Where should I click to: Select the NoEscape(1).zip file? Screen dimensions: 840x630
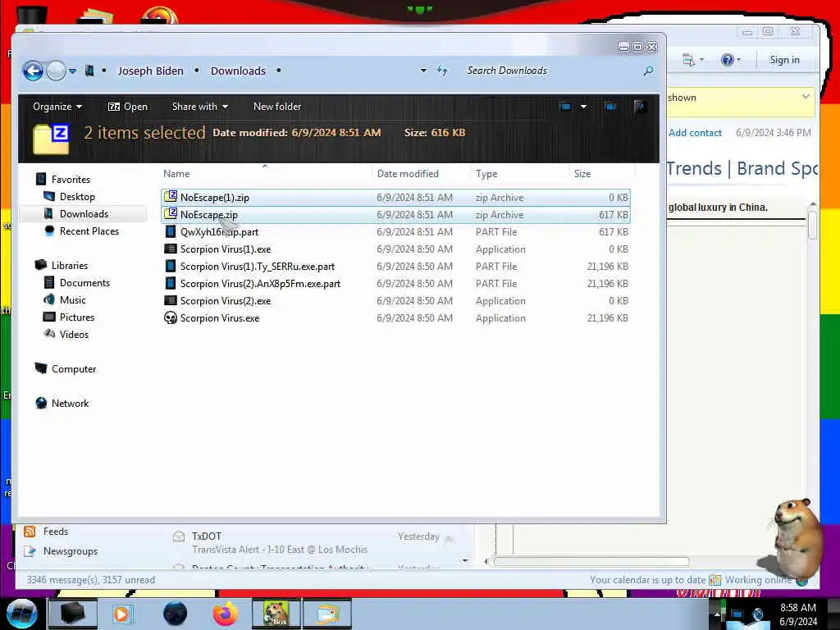tap(395, 197)
